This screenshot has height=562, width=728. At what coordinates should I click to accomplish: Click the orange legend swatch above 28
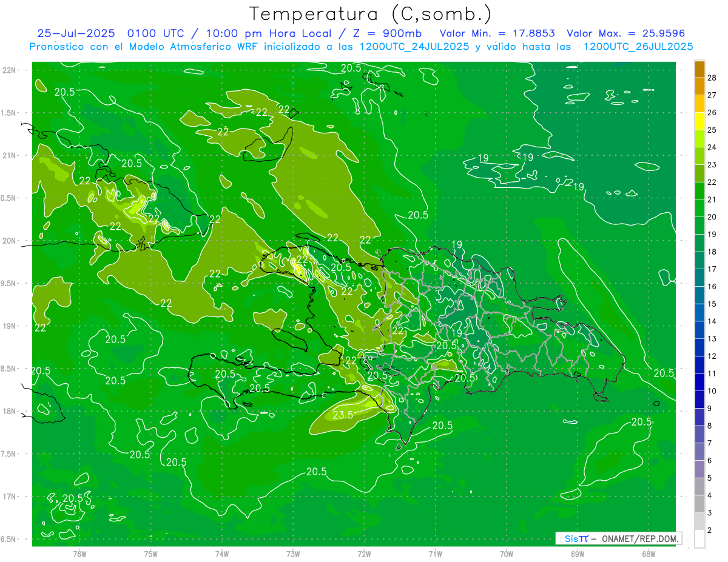coord(699,69)
